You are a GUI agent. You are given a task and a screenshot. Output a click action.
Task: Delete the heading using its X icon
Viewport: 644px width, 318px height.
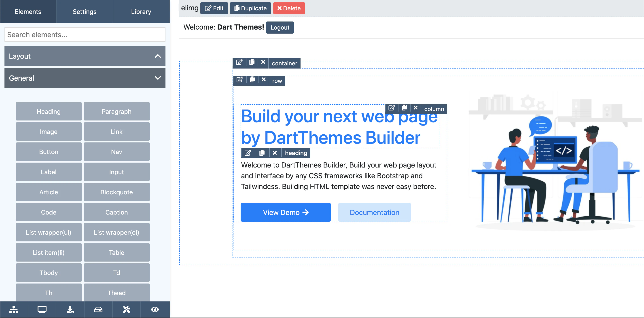coord(275,153)
